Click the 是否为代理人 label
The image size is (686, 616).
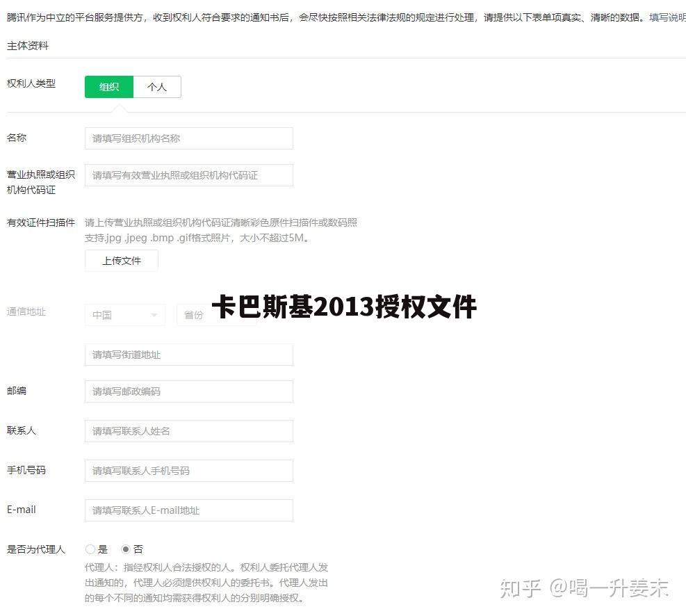(x=36, y=549)
